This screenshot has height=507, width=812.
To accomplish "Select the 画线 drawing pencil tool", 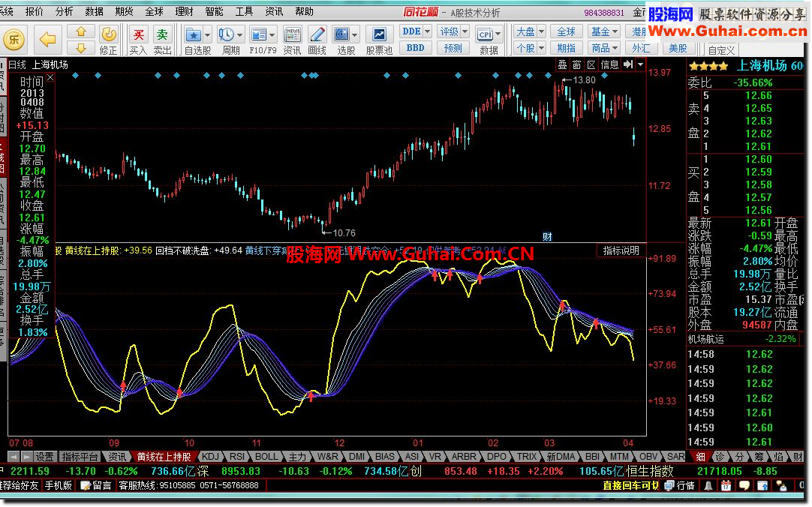I will (317, 35).
